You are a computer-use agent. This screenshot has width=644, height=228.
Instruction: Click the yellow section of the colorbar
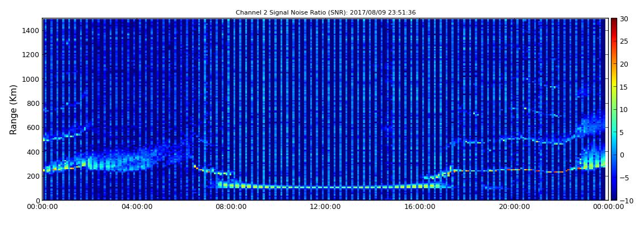(x=614, y=84)
